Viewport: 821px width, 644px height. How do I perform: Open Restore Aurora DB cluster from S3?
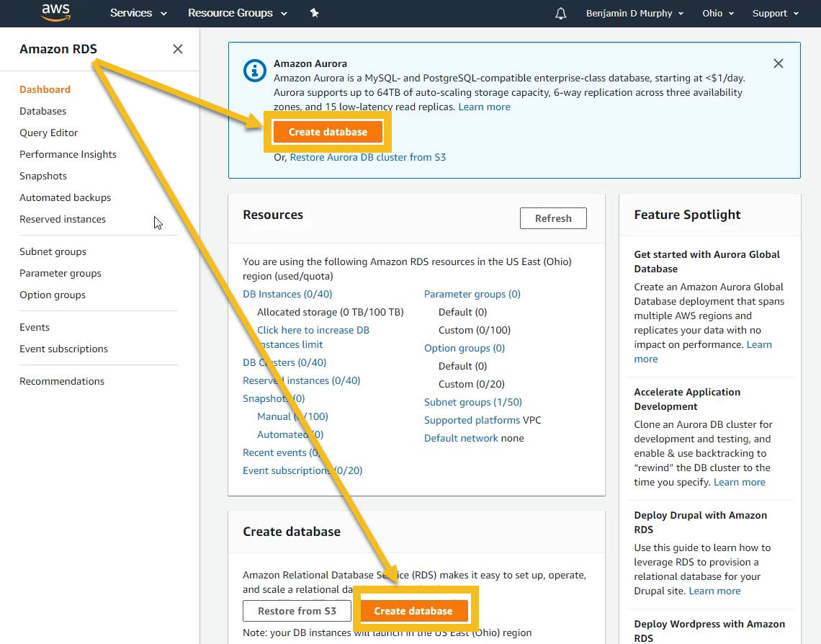click(367, 157)
